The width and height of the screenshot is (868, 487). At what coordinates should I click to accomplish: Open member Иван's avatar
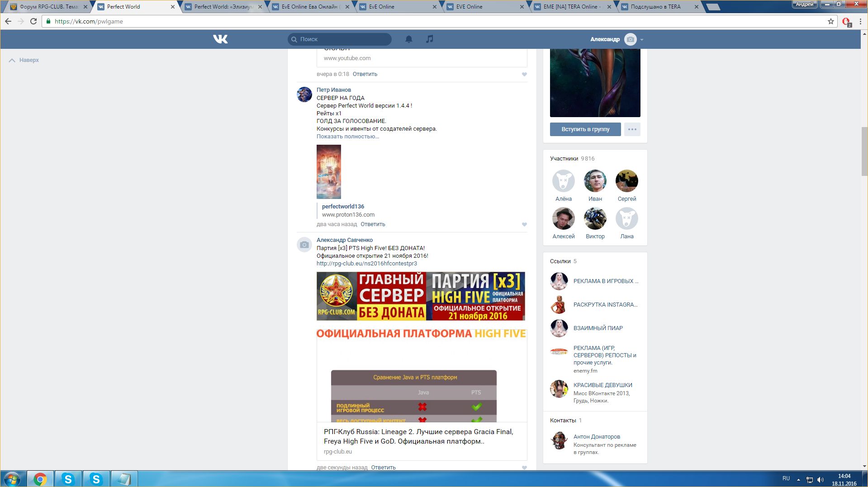tap(595, 181)
